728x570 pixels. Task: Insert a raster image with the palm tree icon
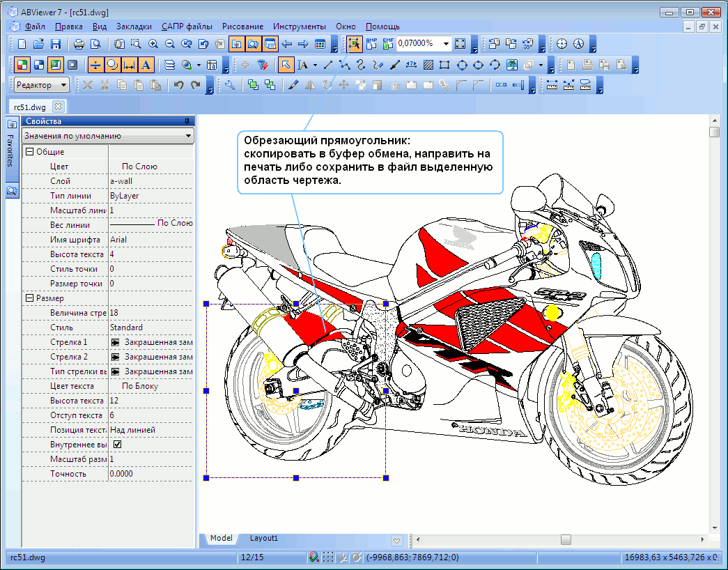tap(512, 65)
